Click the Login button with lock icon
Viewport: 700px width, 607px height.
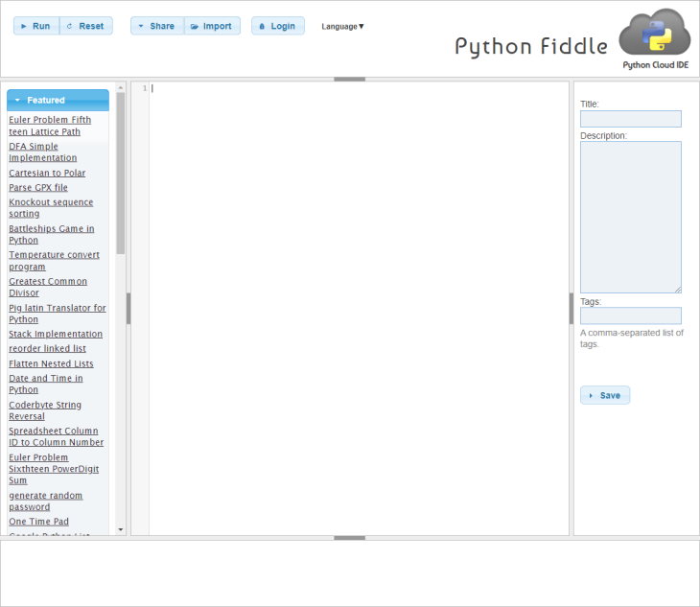pos(278,26)
